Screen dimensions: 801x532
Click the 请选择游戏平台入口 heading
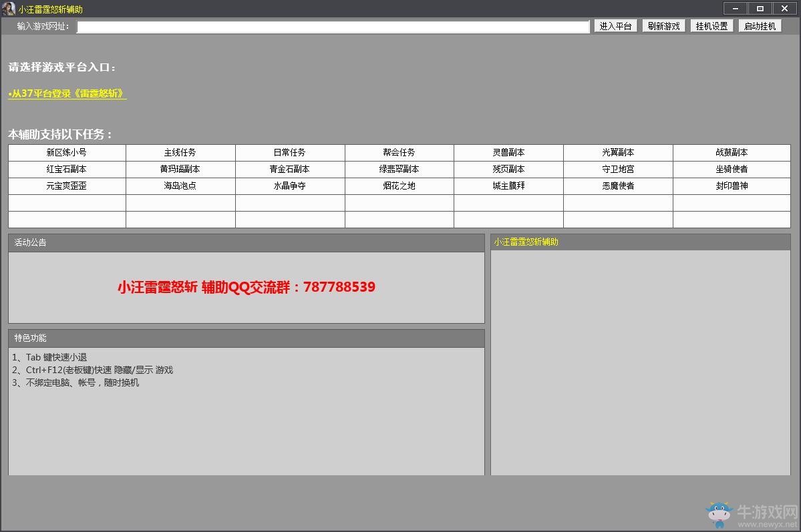click(x=62, y=67)
